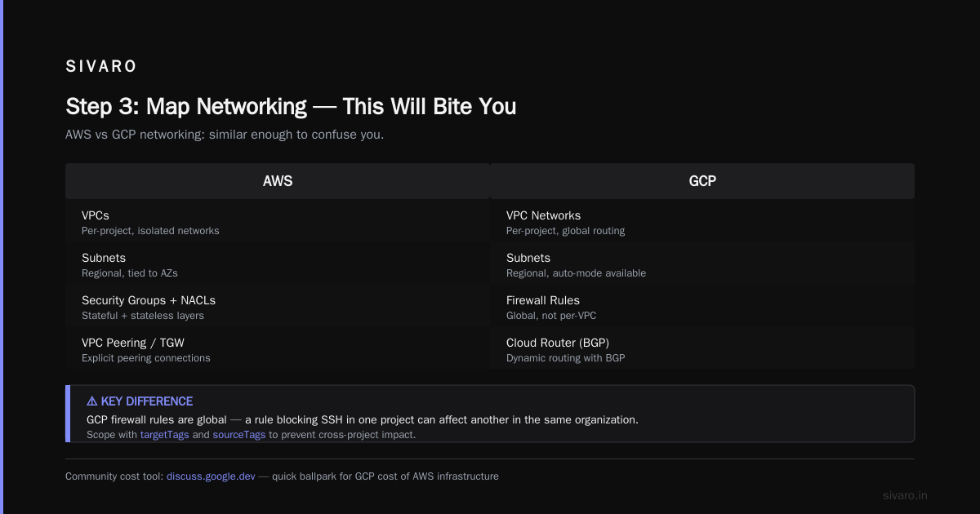980x514 pixels.
Task: Click the Step 3 Map Networking heading
Action: [291, 106]
